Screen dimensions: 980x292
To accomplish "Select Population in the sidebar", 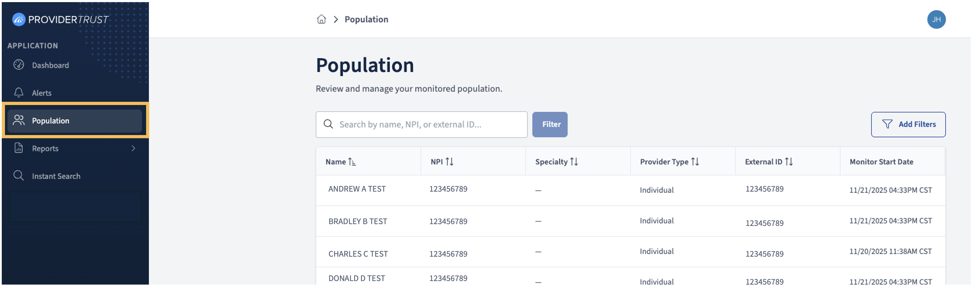I will [x=75, y=121].
